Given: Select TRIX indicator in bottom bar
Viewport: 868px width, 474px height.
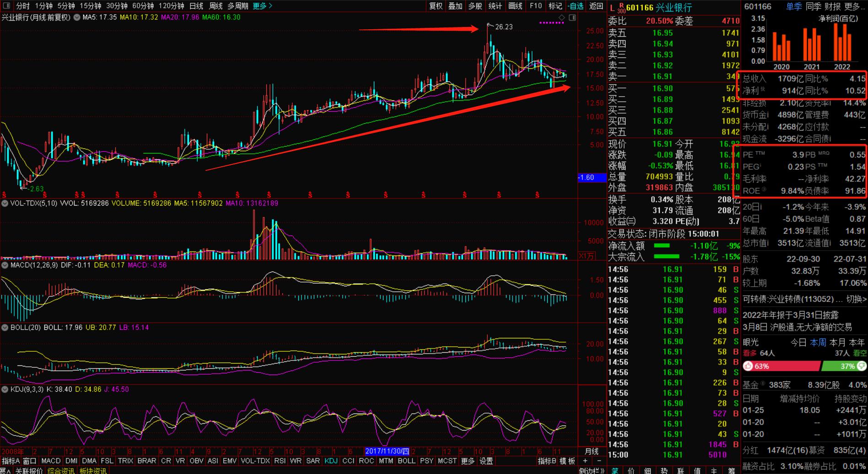Looking at the screenshot, I should 125,461.
